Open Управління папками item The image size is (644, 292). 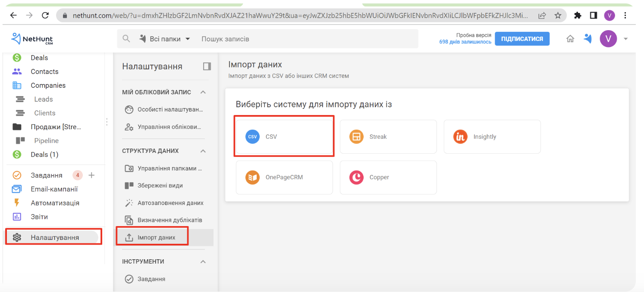point(164,168)
